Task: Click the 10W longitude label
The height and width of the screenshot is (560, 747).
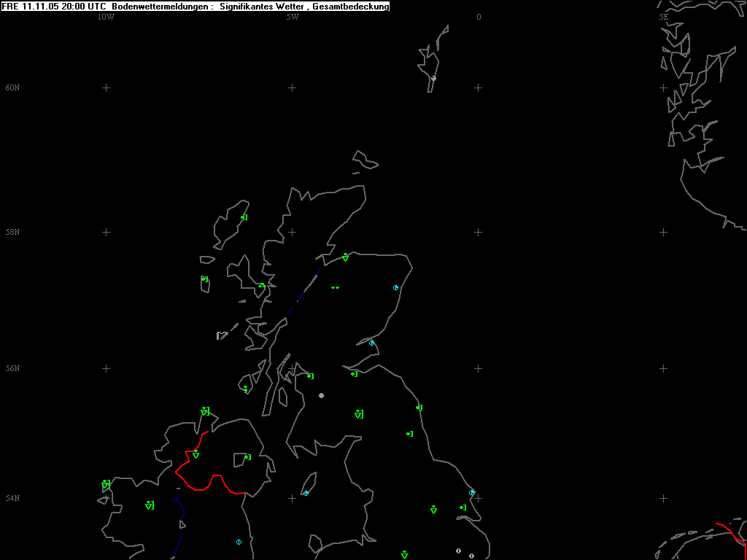Action: tap(106, 17)
